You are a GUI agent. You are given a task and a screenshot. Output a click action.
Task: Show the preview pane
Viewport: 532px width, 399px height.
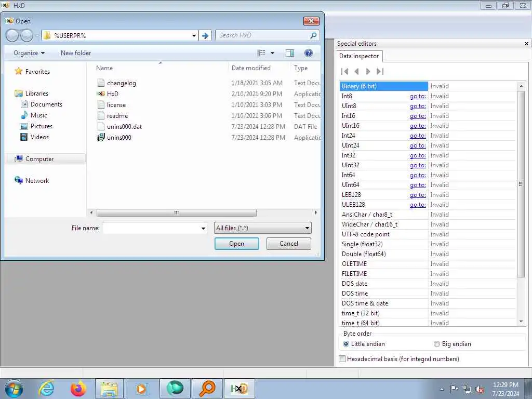pos(290,53)
